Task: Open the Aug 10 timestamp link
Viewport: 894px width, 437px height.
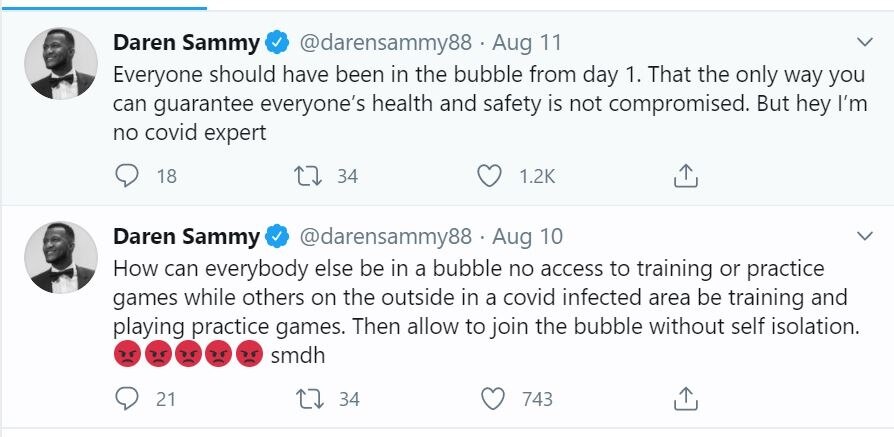Action: [x=527, y=237]
